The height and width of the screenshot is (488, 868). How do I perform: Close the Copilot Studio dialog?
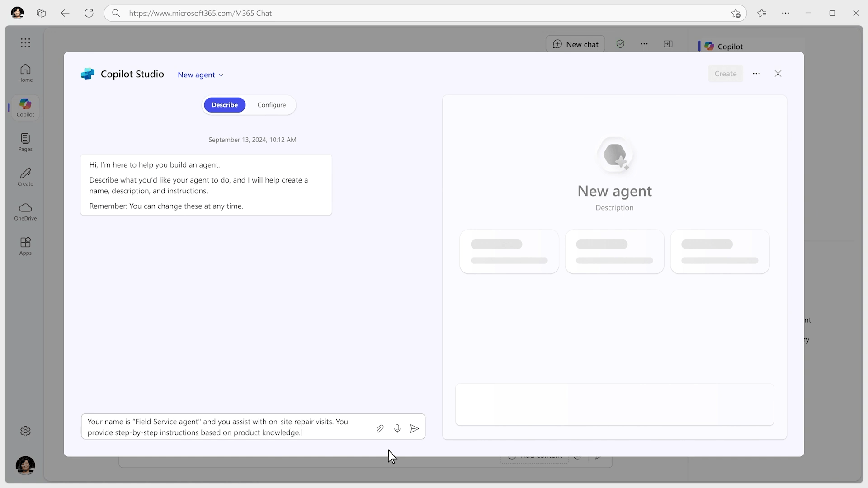[778, 74]
